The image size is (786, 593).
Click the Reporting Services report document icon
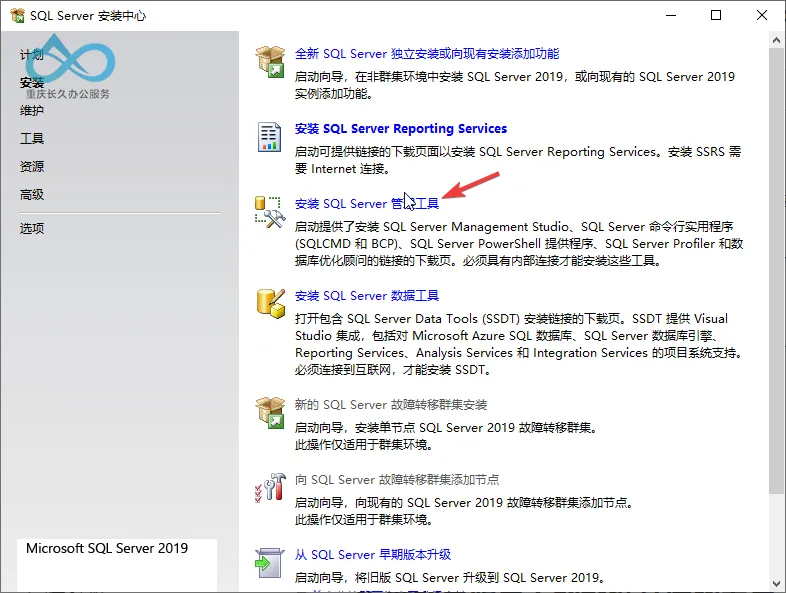coord(269,137)
